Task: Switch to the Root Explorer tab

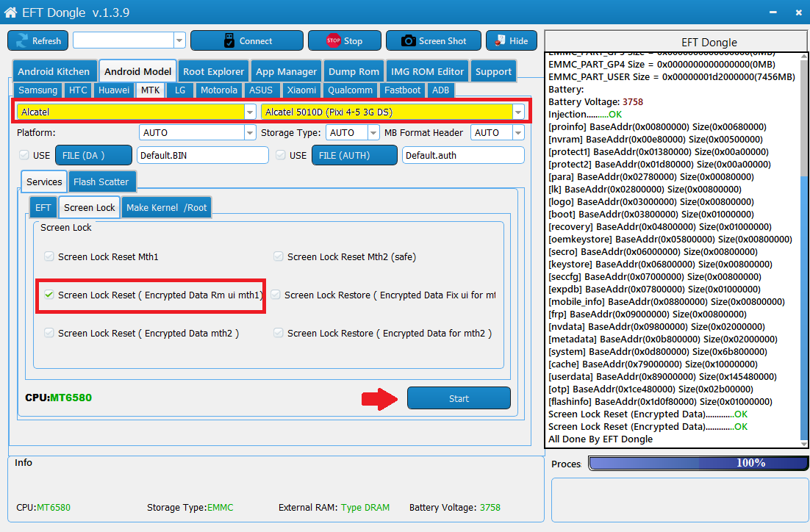Action: point(213,72)
